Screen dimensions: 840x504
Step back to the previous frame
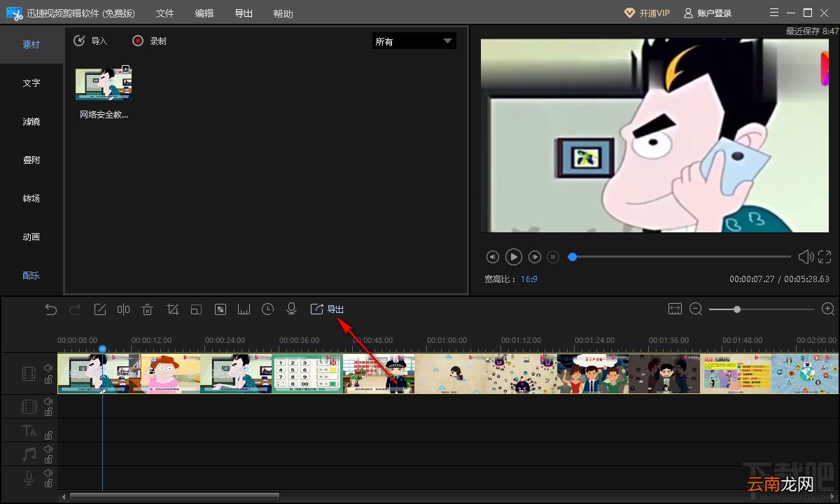[493, 257]
